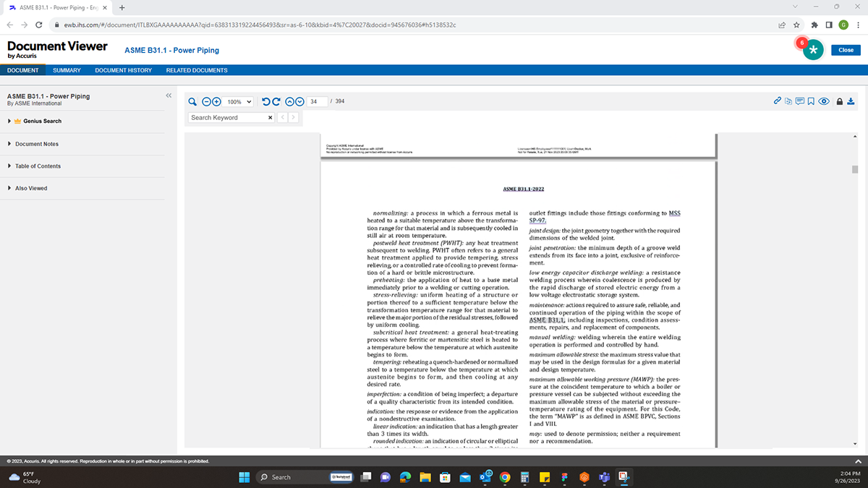Open the RELATED DOCUMENTS tab
This screenshot has width=868, height=488.
(197, 70)
